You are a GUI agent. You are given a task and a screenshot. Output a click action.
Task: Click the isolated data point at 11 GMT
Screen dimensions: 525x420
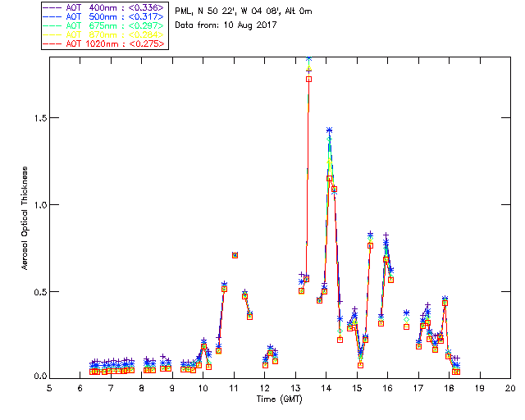click(x=235, y=255)
